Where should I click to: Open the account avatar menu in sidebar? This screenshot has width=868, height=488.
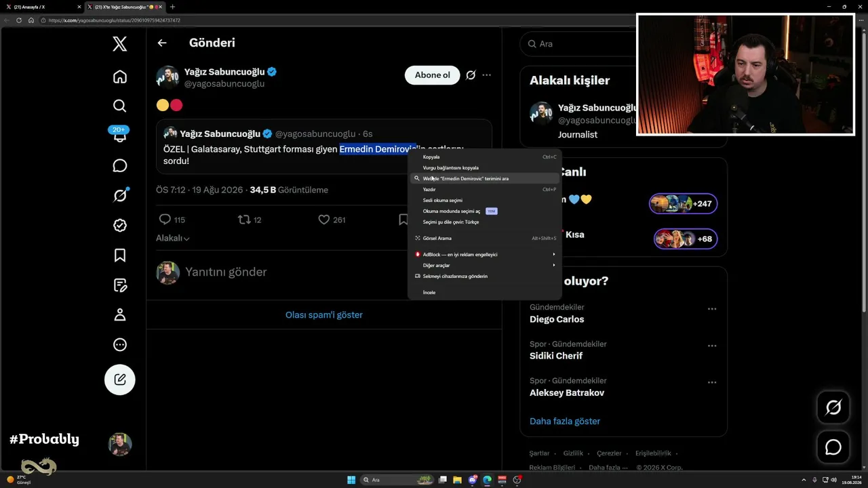[x=119, y=445]
